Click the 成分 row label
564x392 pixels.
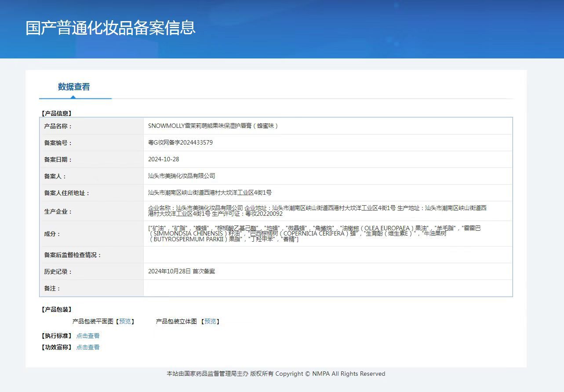[x=52, y=234]
